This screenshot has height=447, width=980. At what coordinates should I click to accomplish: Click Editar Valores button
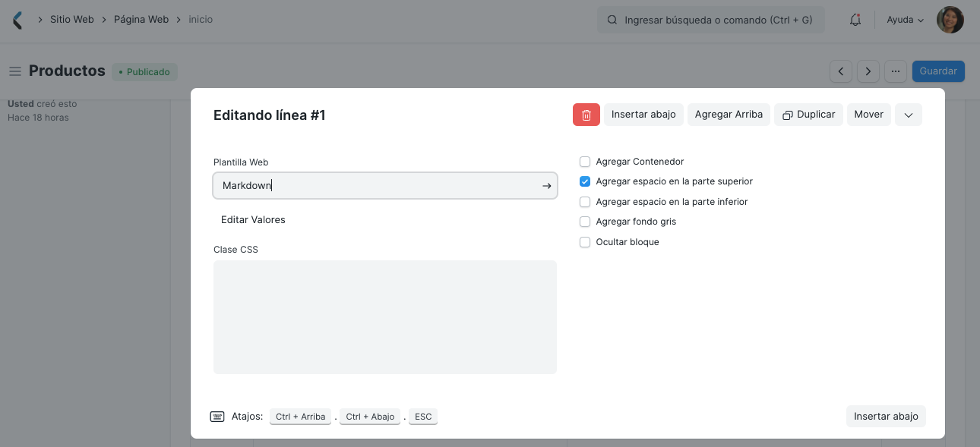(x=253, y=219)
